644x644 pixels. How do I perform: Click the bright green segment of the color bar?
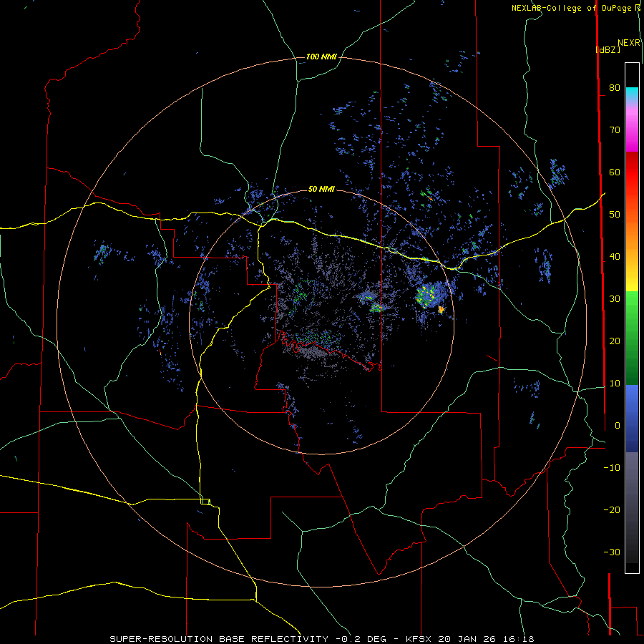[x=632, y=306]
